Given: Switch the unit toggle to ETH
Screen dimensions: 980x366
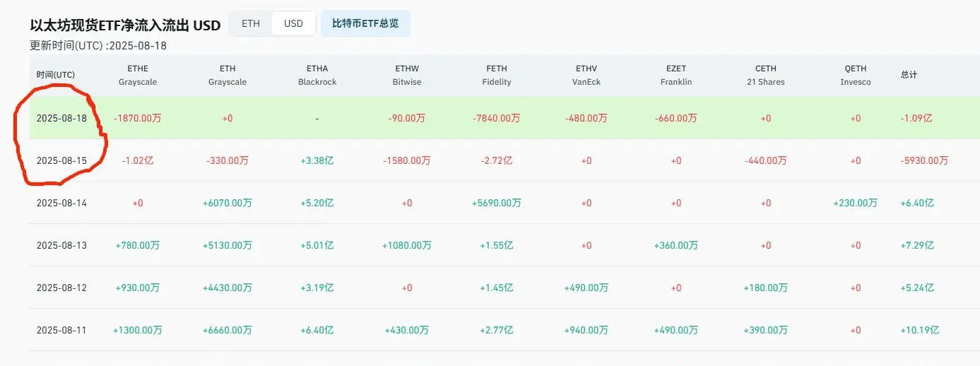Looking at the screenshot, I should 251,23.
